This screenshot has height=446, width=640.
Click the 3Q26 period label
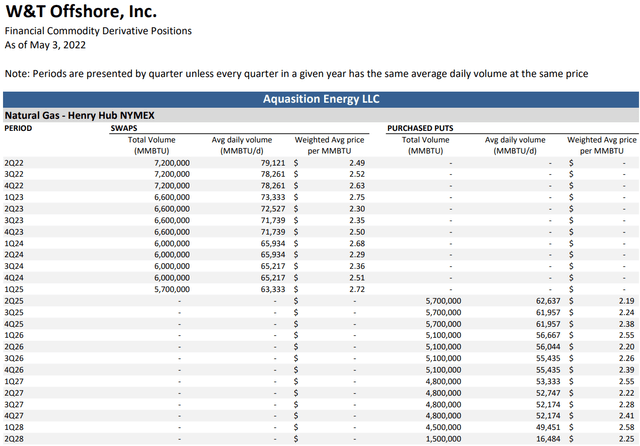(14, 358)
